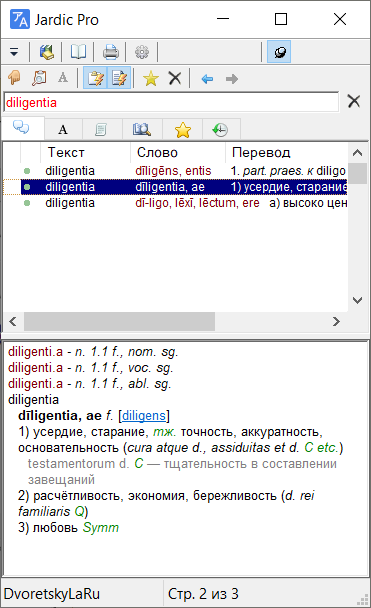The height and width of the screenshot is (608, 371).
Task: Open settings gear icon
Action: [142, 52]
